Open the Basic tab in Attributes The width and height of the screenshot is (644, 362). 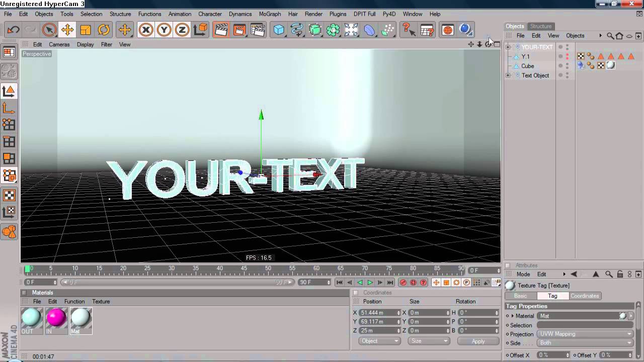(520, 296)
